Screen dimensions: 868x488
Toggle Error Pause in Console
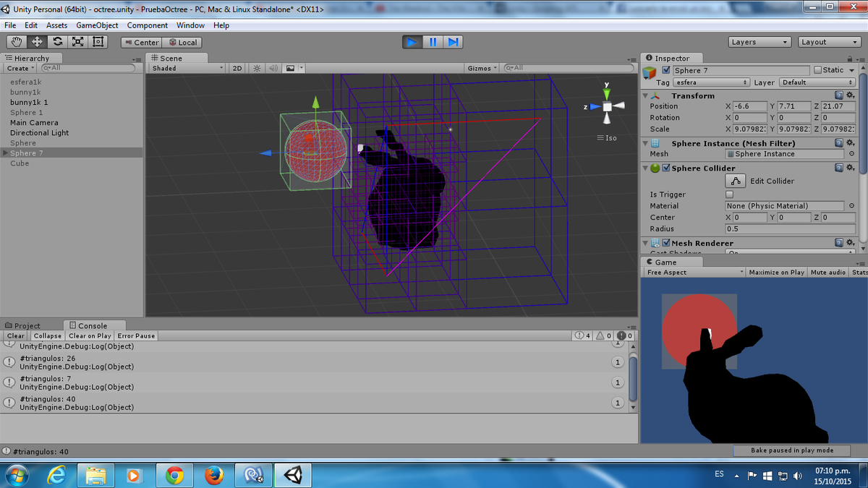[136, 335]
